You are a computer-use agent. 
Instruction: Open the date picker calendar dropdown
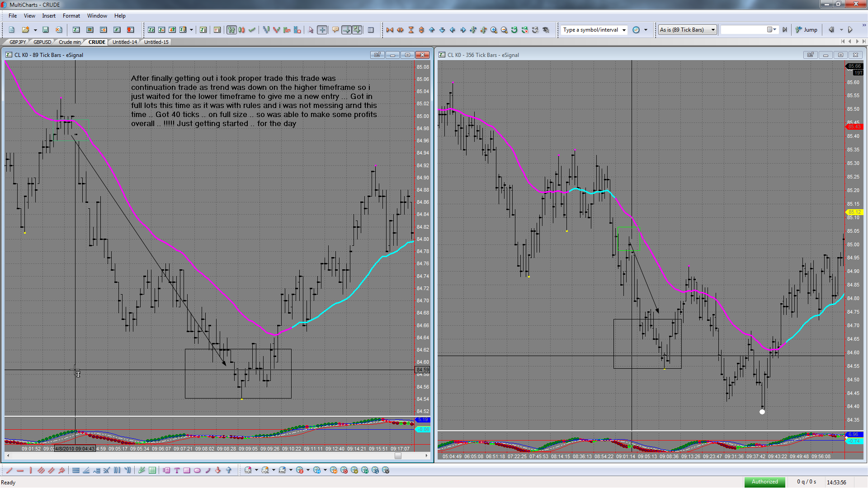(x=771, y=30)
